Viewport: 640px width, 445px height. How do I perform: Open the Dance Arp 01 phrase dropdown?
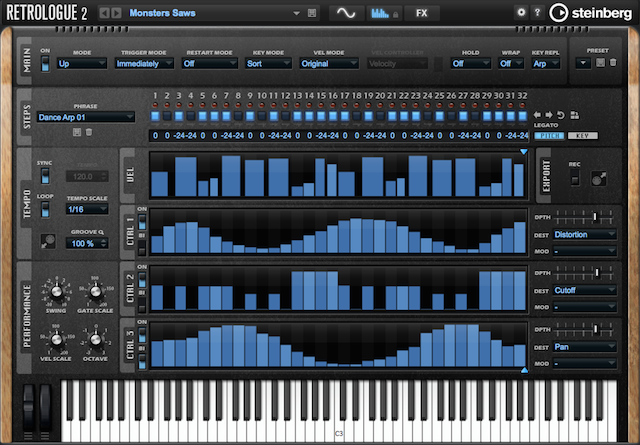click(85, 118)
